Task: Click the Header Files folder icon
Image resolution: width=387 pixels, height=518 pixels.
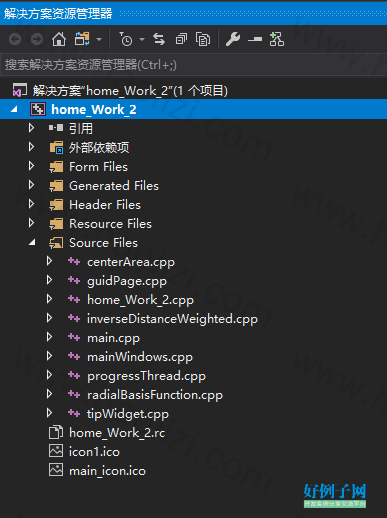Action: (56, 205)
